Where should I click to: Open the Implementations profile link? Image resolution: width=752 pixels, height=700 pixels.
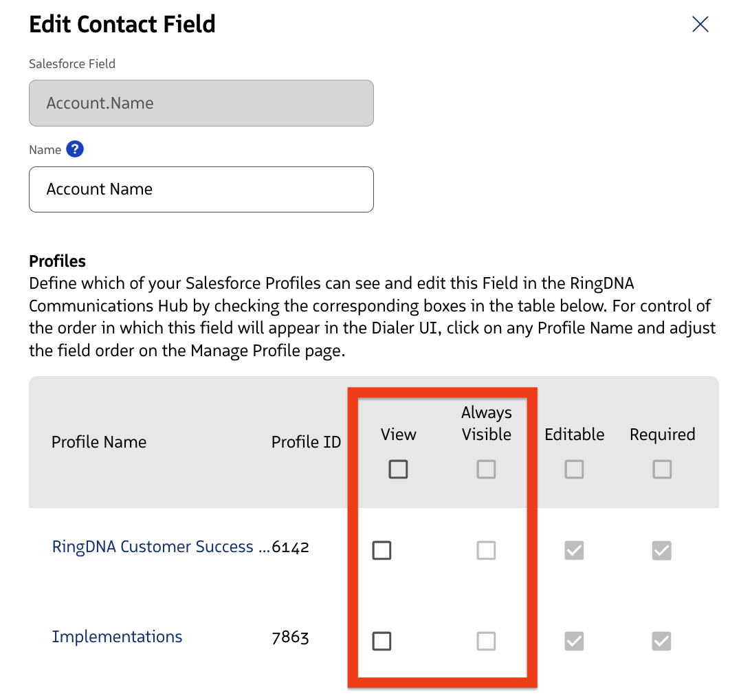(x=117, y=637)
